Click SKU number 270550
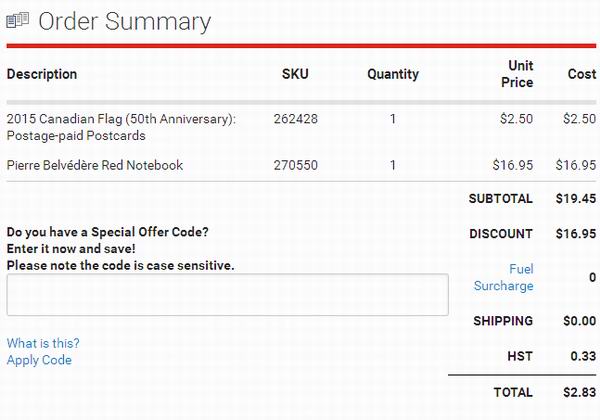The width and height of the screenshot is (600, 420). tap(295, 165)
